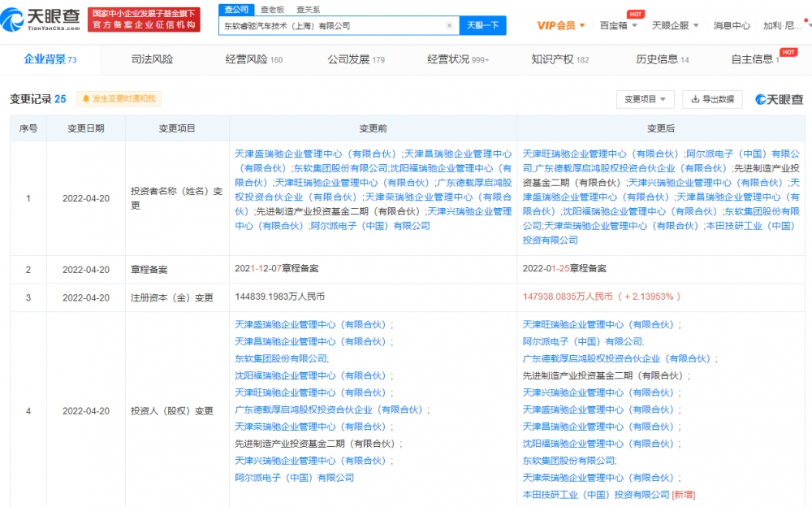Open the 司法风险 tab

point(152,59)
